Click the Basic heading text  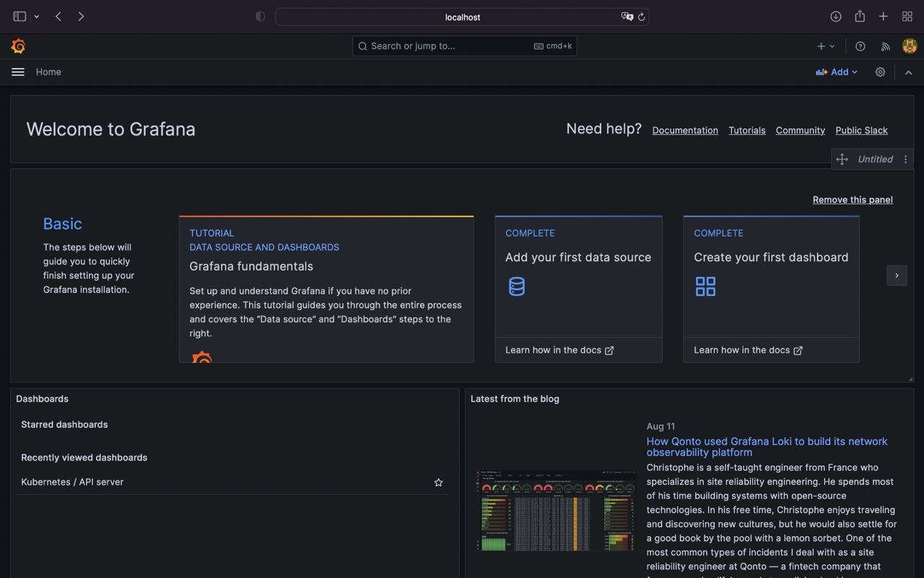pos(62,224)
